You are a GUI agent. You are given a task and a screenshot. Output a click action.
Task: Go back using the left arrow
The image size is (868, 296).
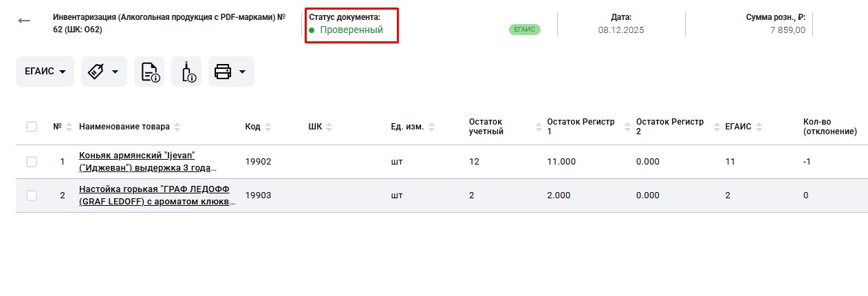tap(24, 21)
